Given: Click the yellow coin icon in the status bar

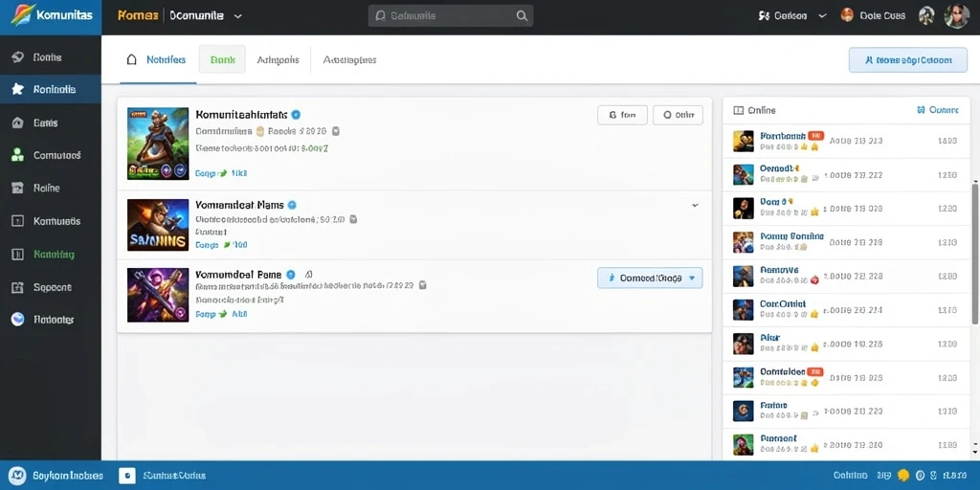Looking at the screenshot, I should tap(902, 475).
